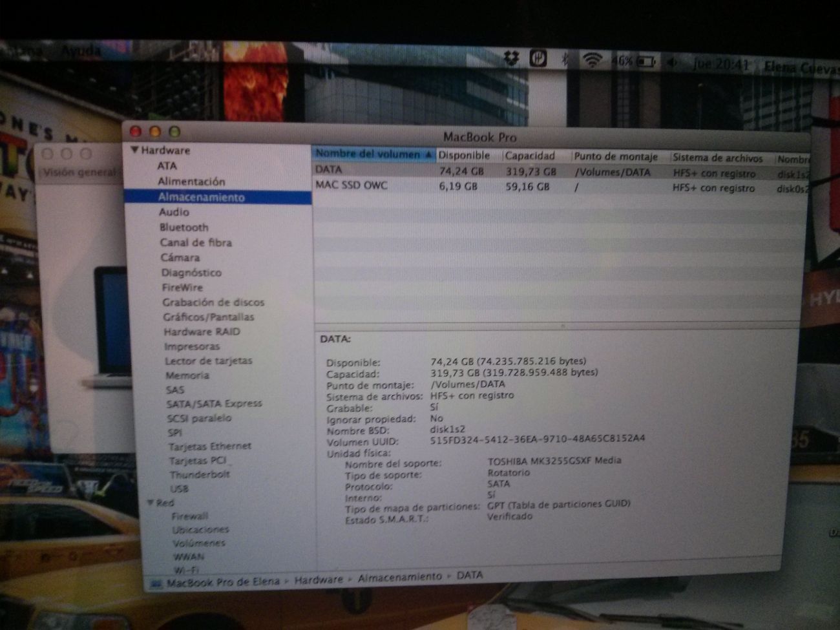This screenshot has width=840, height=630.
Task: Select Tarjetas Ethernet in sidebar
Action: click(210, 446)
